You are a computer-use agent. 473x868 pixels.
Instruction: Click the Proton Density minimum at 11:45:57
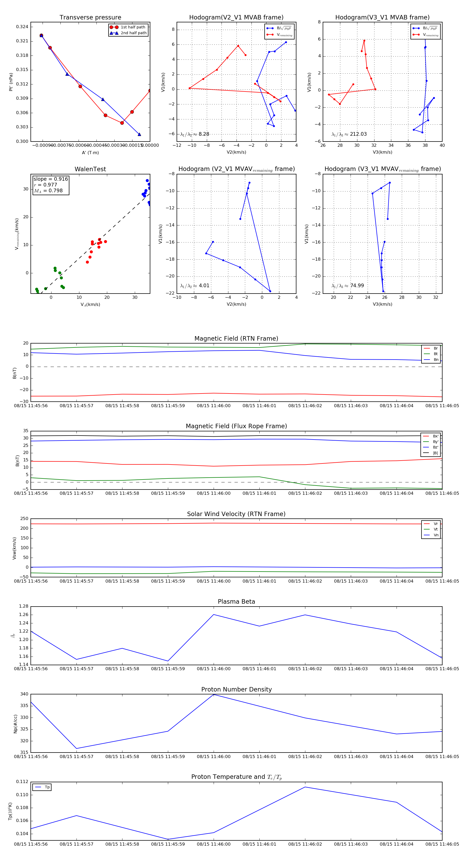pyautogui.click(x=76, y=749)
